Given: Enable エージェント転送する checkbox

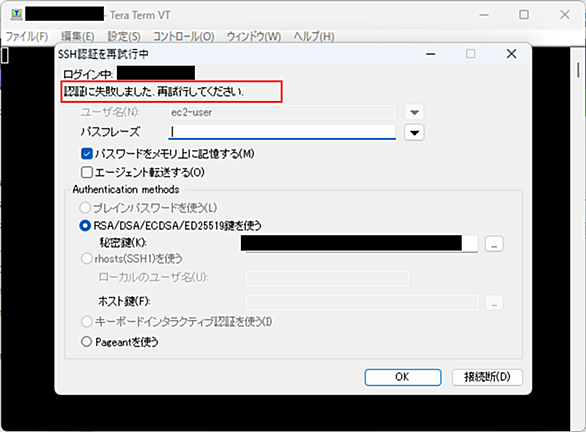Looking at the screenshot, I should 87,172.
